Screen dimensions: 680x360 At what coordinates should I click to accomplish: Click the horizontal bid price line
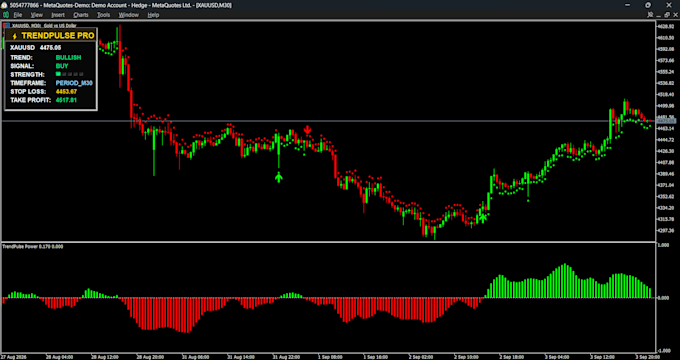pos(328,121)
